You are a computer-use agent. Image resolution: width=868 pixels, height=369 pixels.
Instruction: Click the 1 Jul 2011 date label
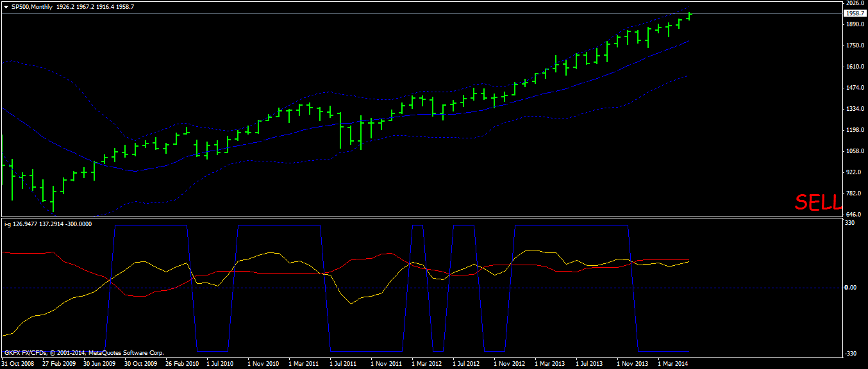tap(344, 364)
